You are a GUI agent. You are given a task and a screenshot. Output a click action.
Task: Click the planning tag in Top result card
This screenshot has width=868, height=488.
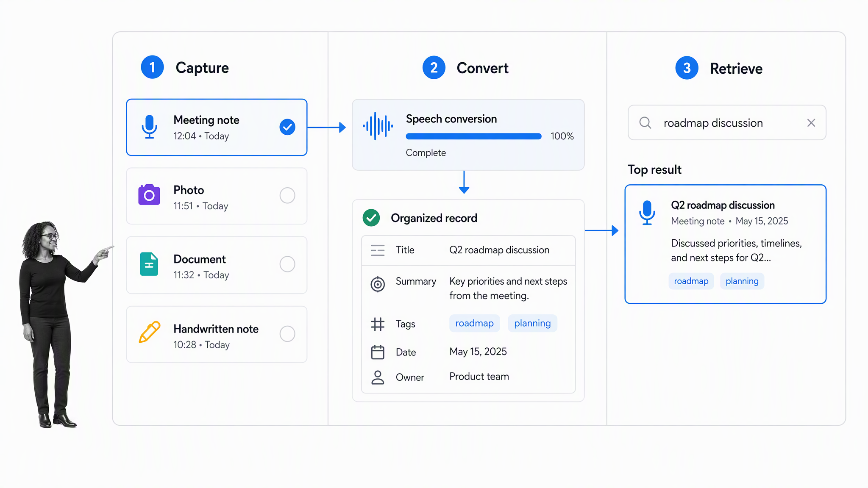click(x=742, y=281)
